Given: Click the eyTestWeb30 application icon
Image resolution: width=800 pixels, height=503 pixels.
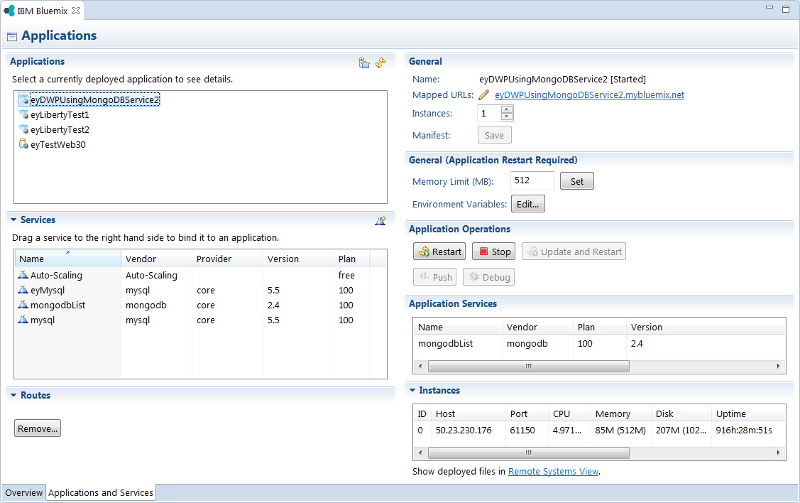Looking at the screenshot, I should (x=23, y=144).
